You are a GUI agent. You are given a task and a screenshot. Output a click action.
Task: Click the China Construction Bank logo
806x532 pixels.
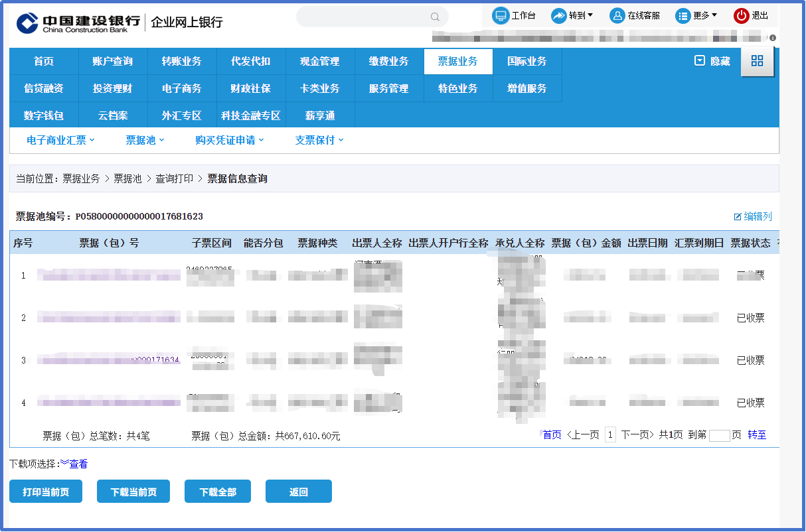click(x=28, y=22)
